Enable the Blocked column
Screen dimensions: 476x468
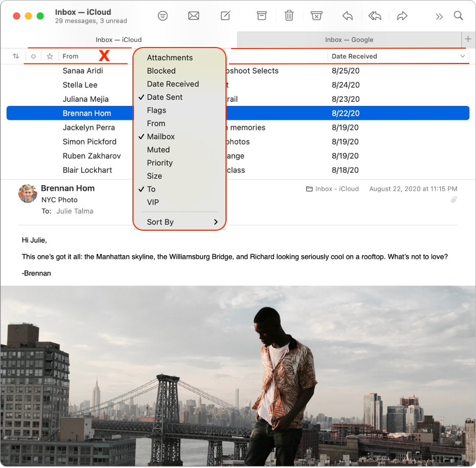(x=179, y=71)
